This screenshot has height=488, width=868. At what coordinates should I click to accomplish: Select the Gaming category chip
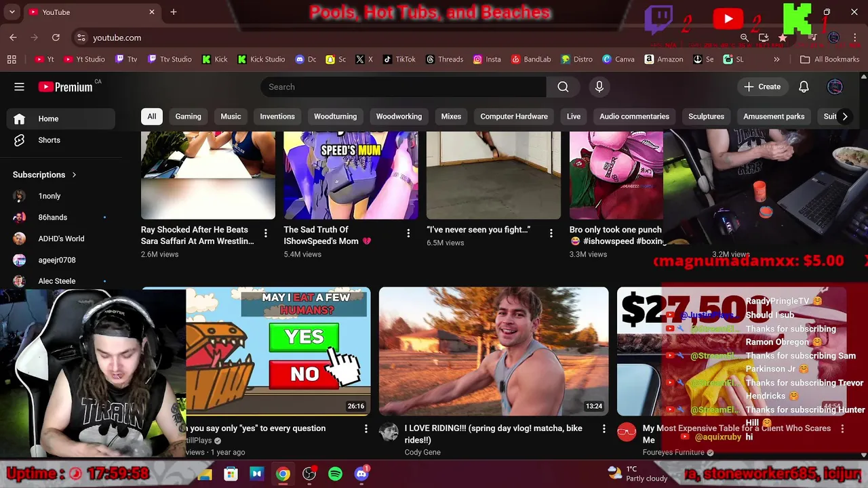(x=188, y=117)
